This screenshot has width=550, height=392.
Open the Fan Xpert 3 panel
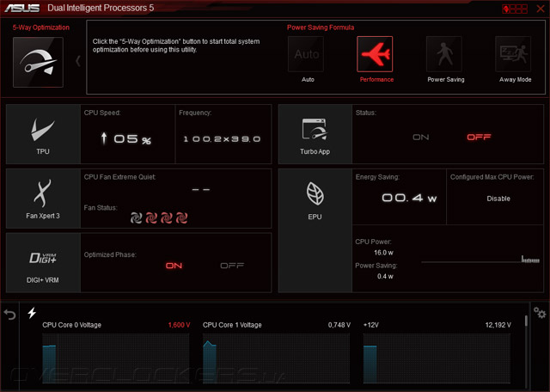coord(43,199)
